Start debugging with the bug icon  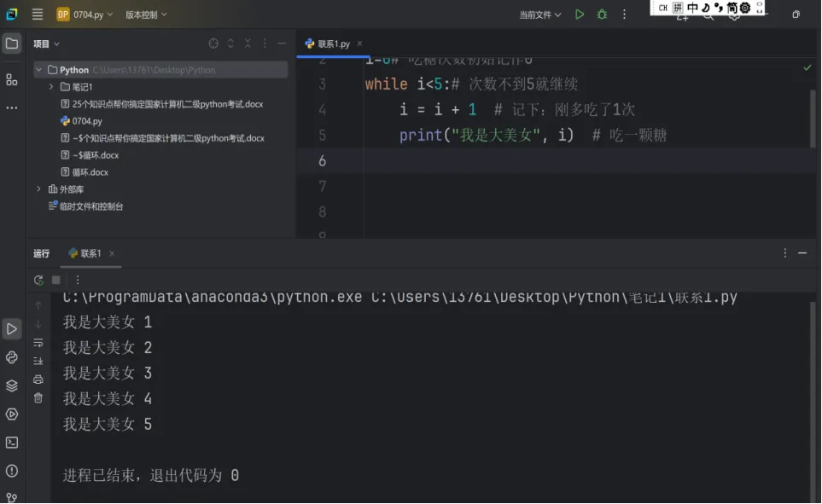[x=602, y=14]
